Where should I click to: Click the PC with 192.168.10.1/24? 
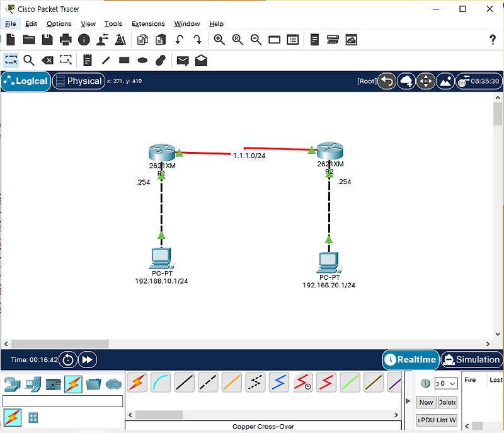point(162,258)
